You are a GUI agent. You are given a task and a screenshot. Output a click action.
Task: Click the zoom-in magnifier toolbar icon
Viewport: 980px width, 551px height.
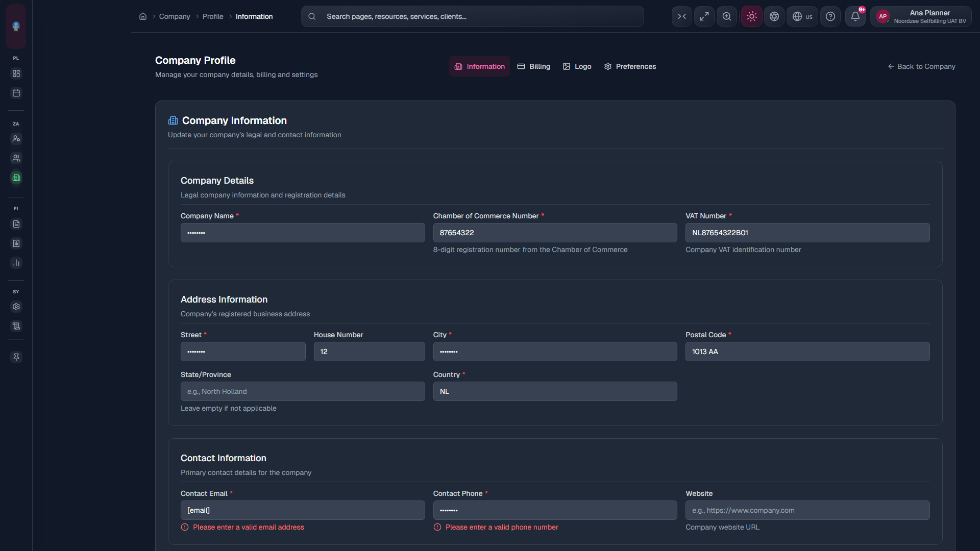[727, 16]
